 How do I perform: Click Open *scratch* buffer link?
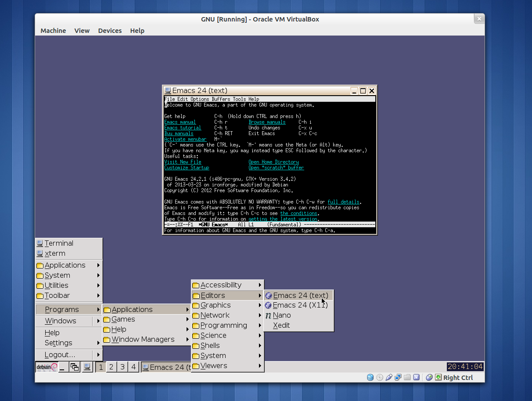[276, 168]
